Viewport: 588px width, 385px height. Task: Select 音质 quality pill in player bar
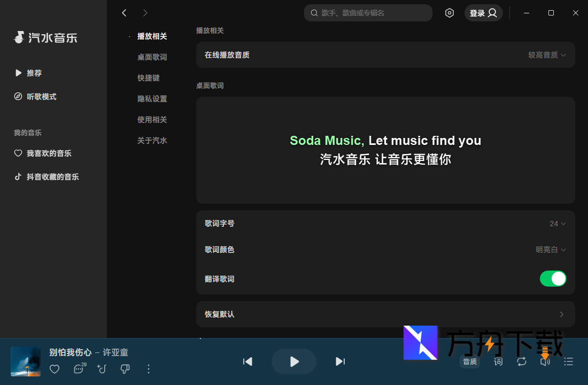tap(470, 361)
